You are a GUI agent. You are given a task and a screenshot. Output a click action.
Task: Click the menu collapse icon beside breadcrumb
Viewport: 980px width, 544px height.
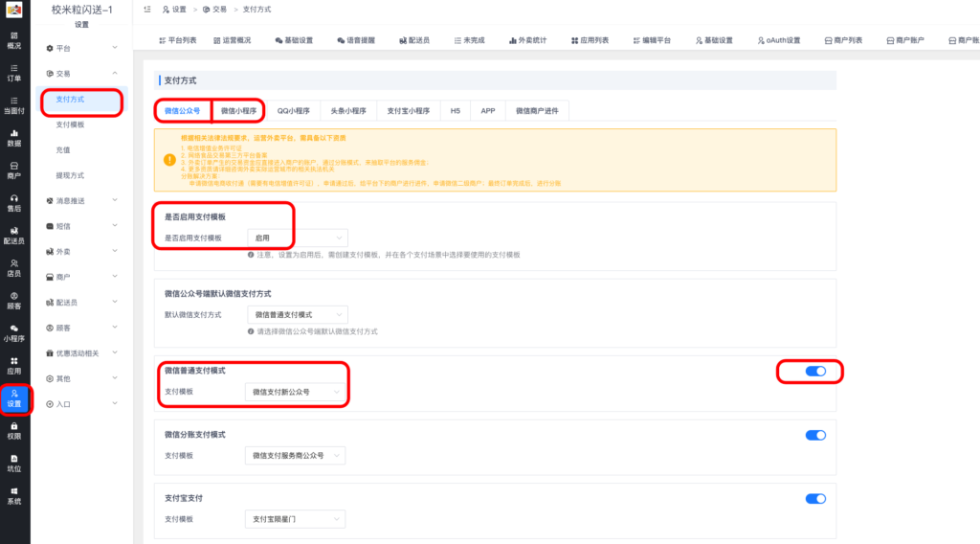pyautogui.click(x=145, y=9)
